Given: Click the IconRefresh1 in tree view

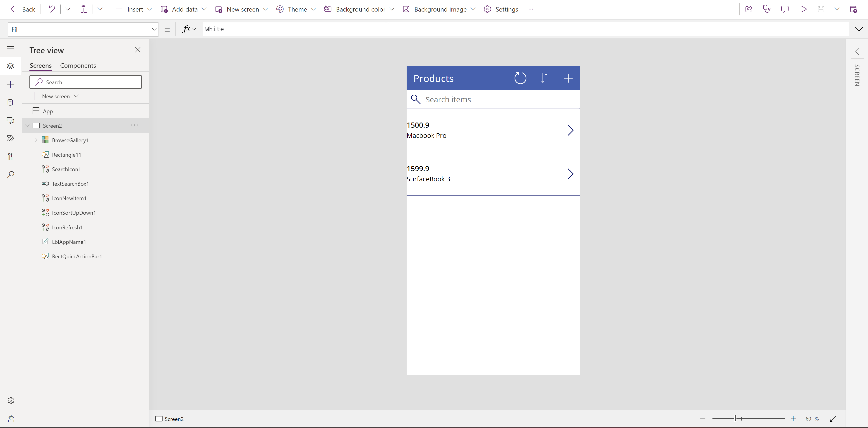Looking at the screenshot, I should (x=67, y=227).
